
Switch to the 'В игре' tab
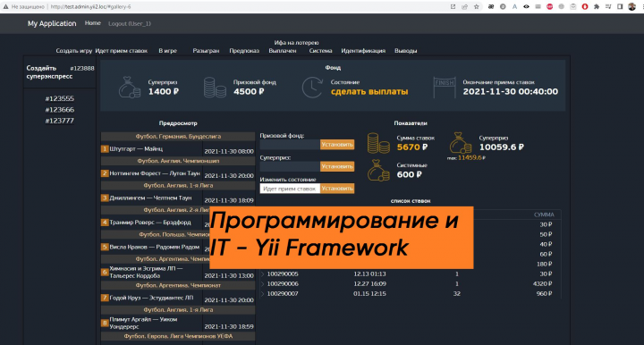[x=167, y=51]
